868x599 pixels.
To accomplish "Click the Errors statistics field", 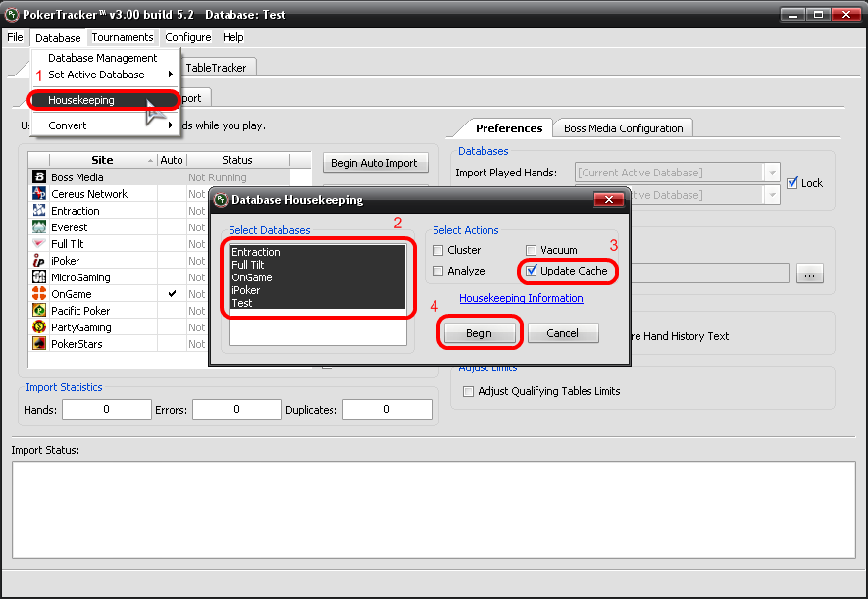I will (x=237, y=409).
